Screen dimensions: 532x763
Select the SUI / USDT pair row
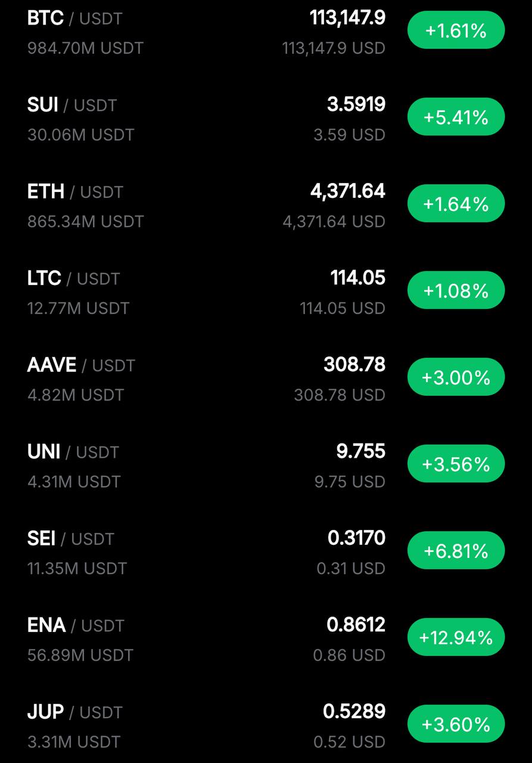pos(266,117)
